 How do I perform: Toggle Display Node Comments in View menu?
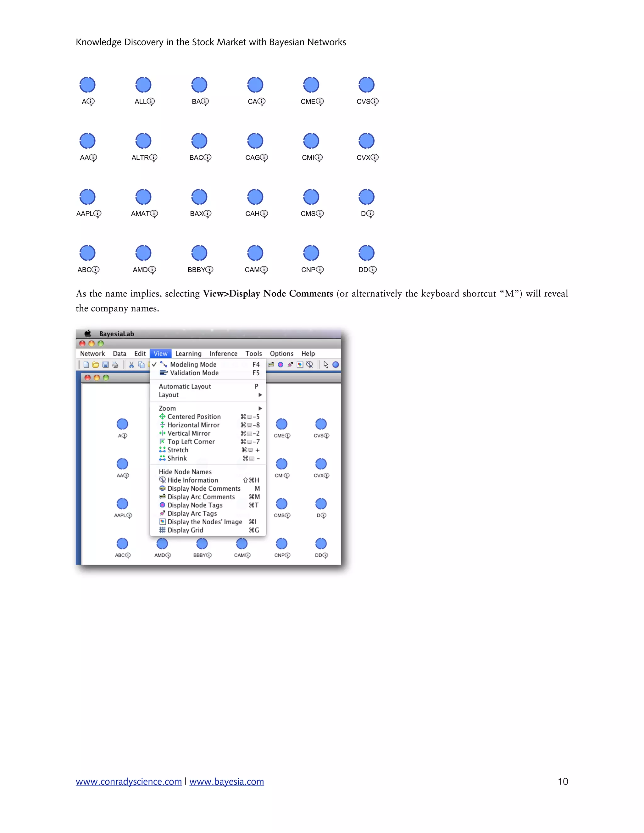point(204,488)
